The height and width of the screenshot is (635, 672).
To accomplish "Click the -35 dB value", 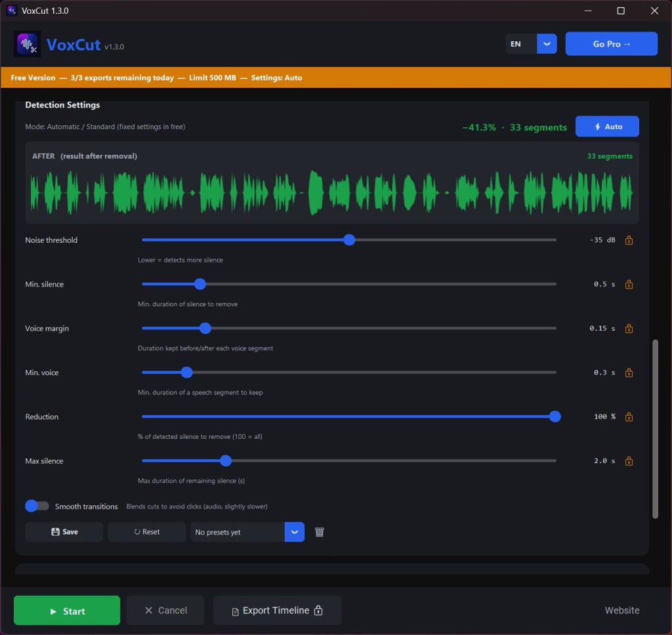I will click(x=602, y=240).
